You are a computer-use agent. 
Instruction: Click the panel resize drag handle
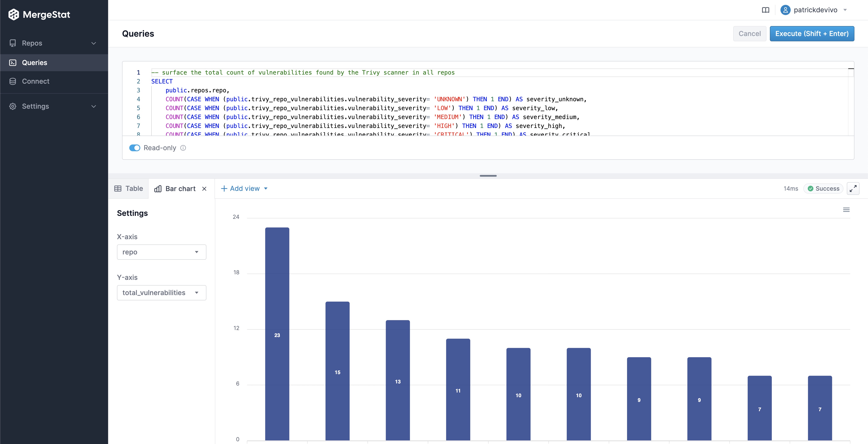[x=488, y=176]
